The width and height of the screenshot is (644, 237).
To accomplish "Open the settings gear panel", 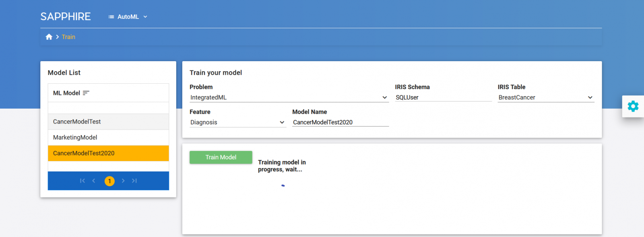I will pos(633,106).
